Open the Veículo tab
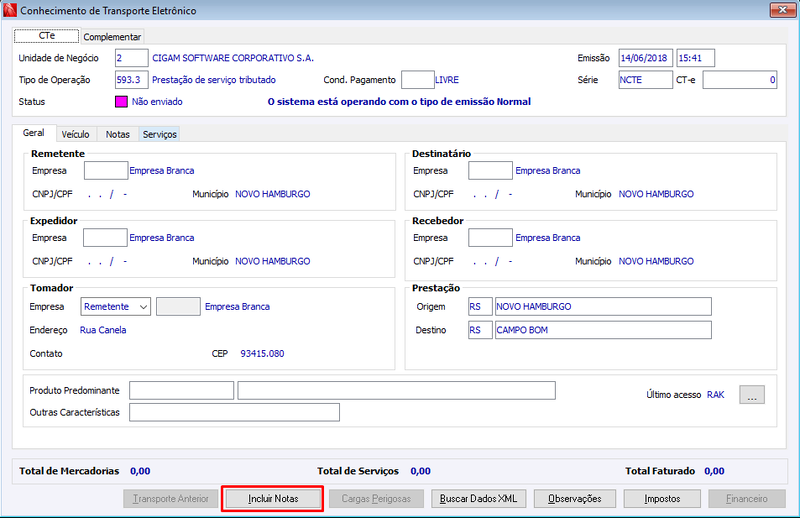The width and height of the screenshot is (800, 518). pyautogui.click(x=76, y=134)
